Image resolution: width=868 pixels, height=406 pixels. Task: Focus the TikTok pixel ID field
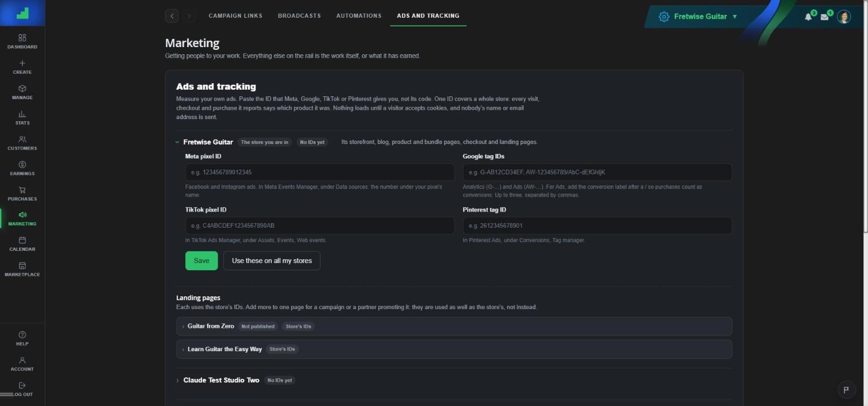click(x=320, y=225)
